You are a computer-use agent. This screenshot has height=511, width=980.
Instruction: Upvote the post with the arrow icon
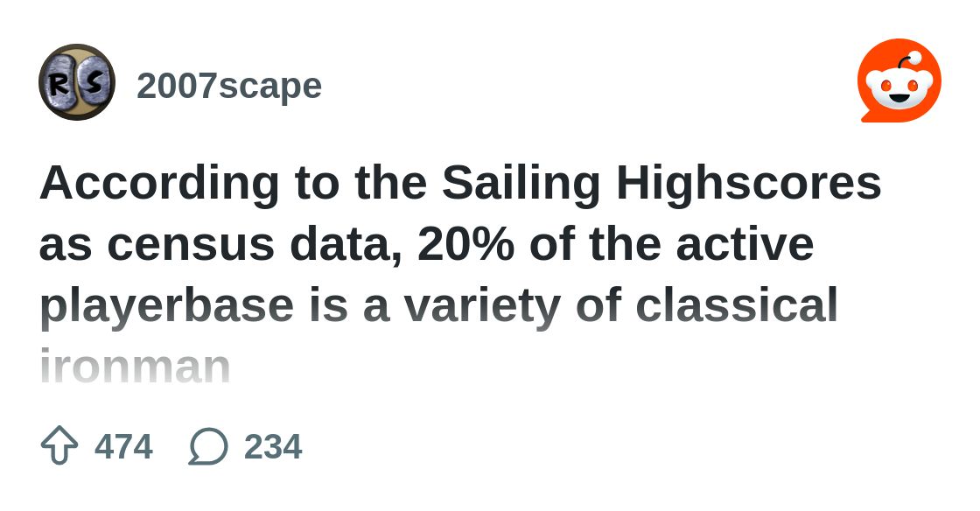click(x=59, y=446)
